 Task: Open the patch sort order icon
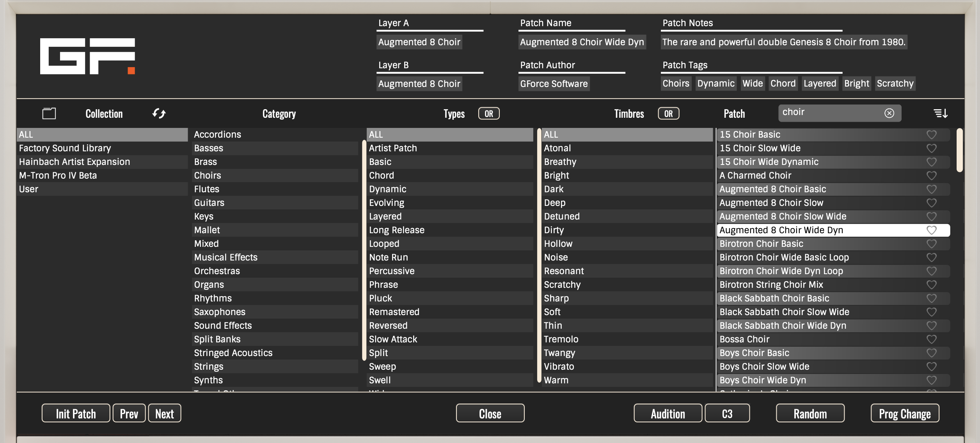940,113
